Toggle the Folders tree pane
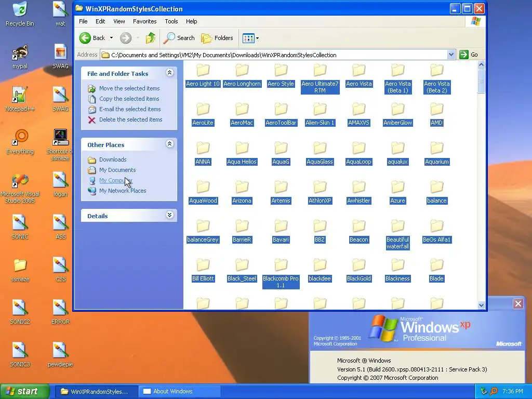This screenshot has width=532, height=399. tap(217, 38)
